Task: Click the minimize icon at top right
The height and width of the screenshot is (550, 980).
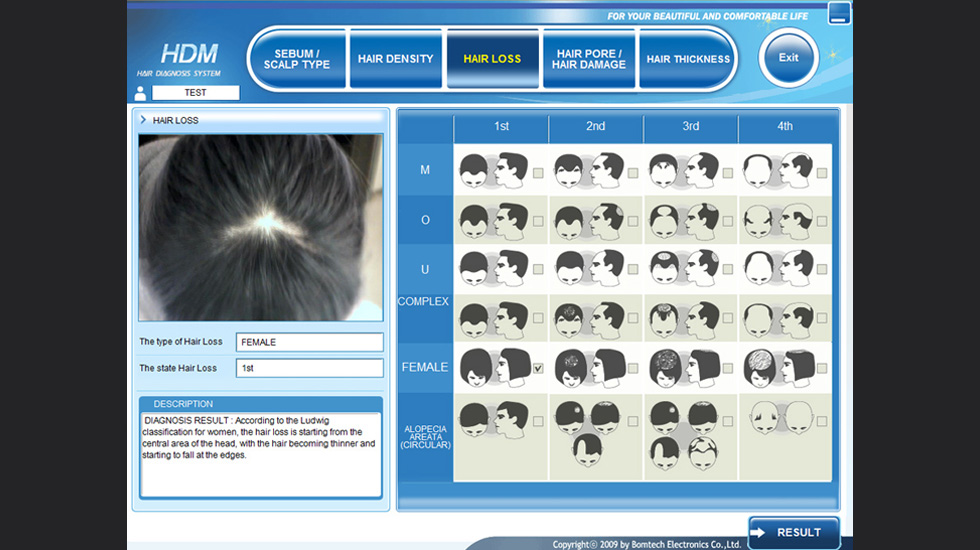Action: (x=839, y=13)
